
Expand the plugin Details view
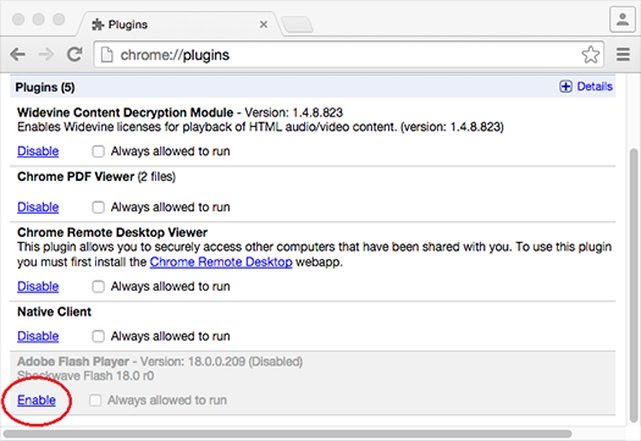[585, 87]
